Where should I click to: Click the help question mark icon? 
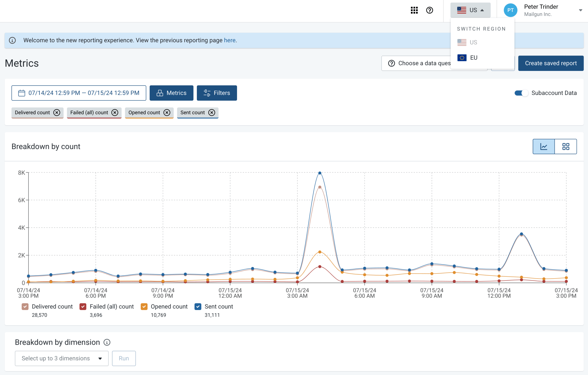(430, 10)
